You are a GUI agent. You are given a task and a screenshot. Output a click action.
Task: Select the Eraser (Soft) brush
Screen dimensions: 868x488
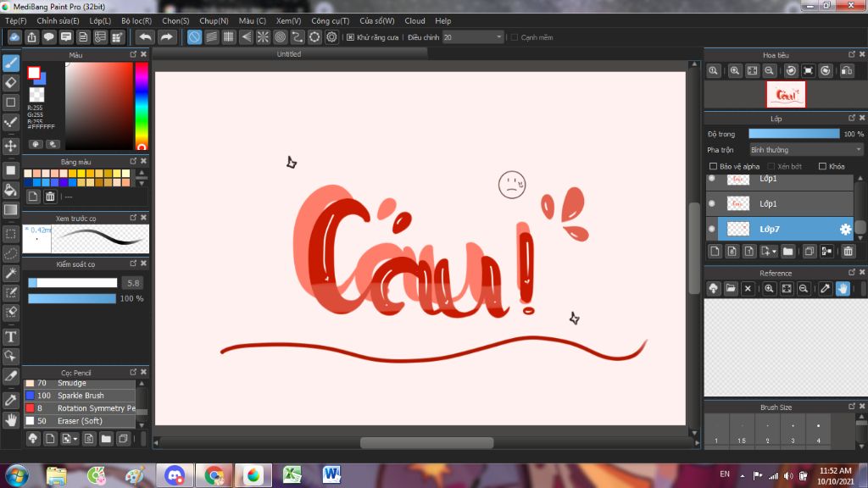coord(80,421)
